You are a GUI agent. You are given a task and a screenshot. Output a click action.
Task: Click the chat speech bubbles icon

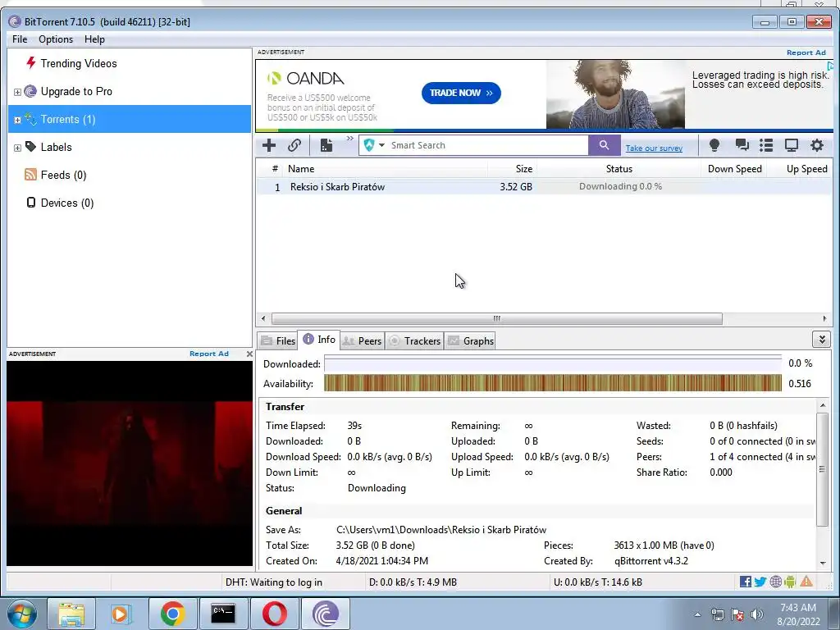[x=742, y=145]
